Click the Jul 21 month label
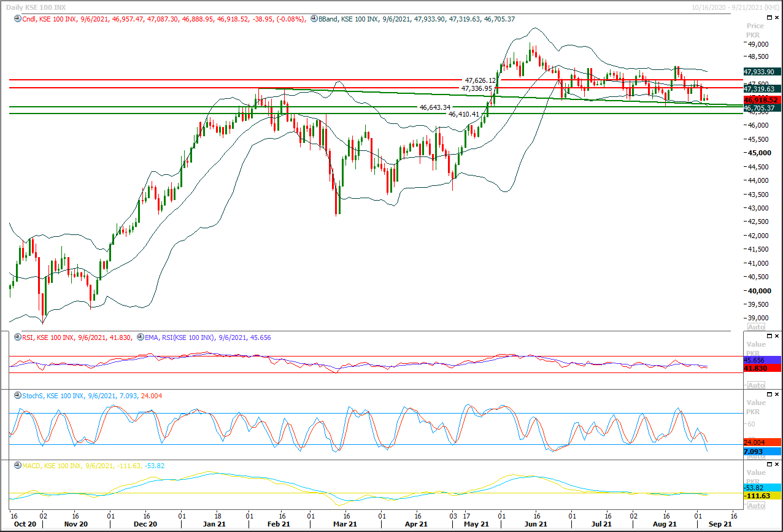783x532 pixels. tap(602, 525)
